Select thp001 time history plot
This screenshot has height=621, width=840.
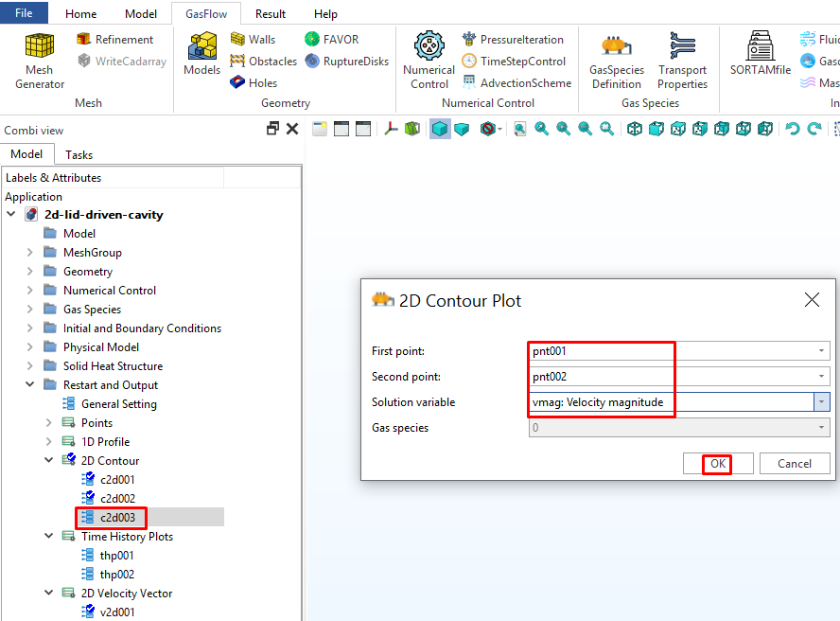(117, 556)
